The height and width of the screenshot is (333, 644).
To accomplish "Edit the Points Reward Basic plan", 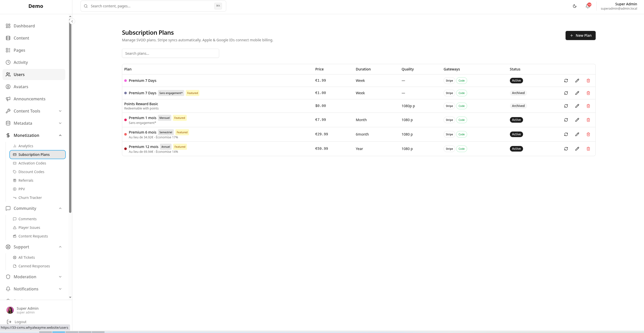I will 577,106.
